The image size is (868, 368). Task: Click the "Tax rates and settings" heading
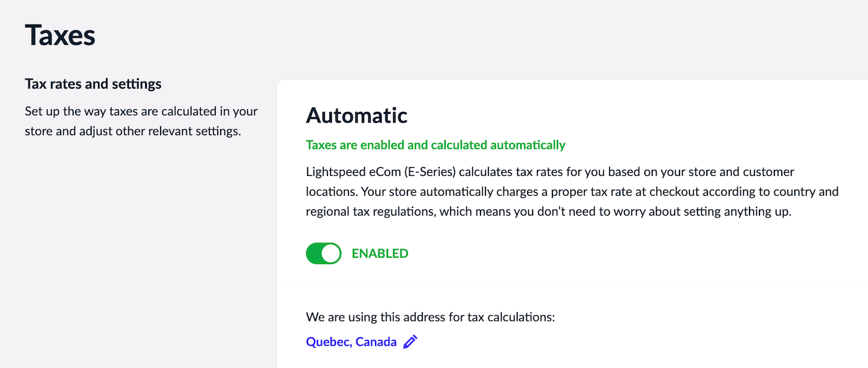coord(93,84)
